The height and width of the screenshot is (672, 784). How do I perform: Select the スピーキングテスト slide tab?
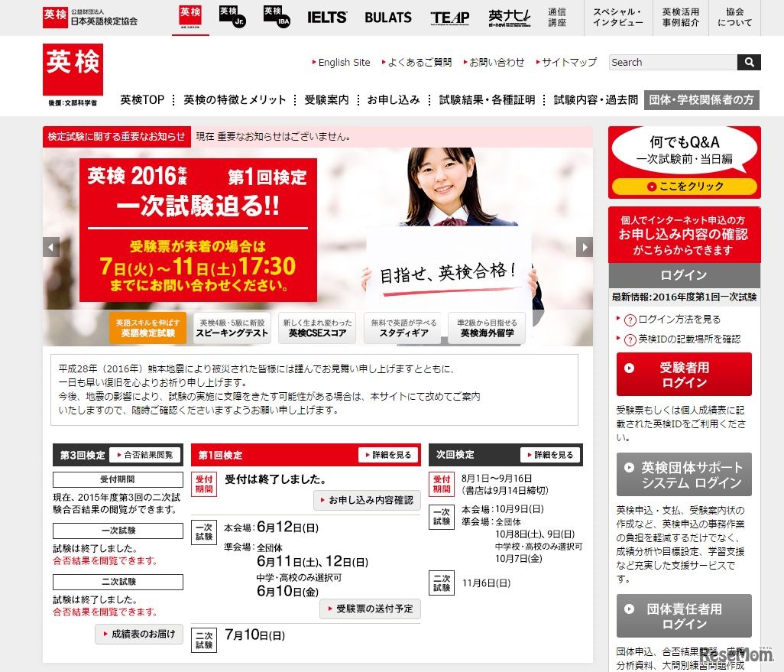click(x=232, y=328)
